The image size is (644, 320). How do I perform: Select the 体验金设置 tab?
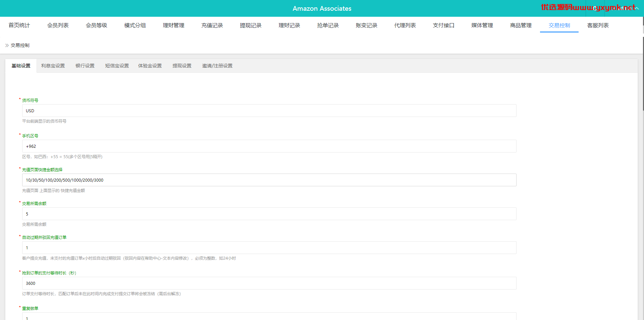click(150, 66)
